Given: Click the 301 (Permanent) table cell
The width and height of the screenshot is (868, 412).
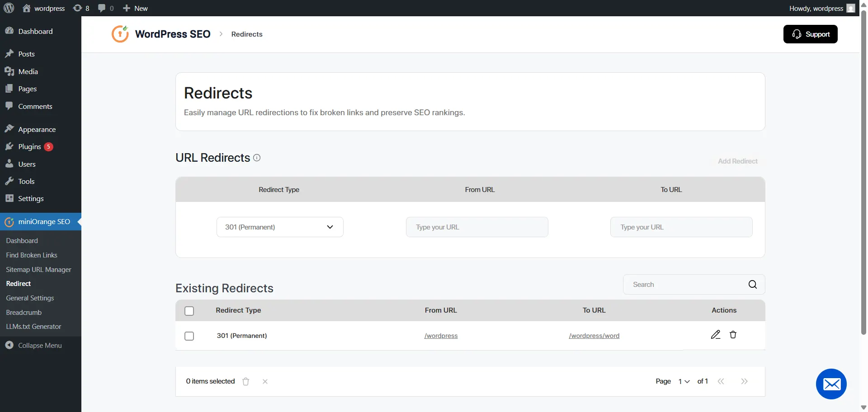Looking at the screenshot, I should click(x=242, y=336).
